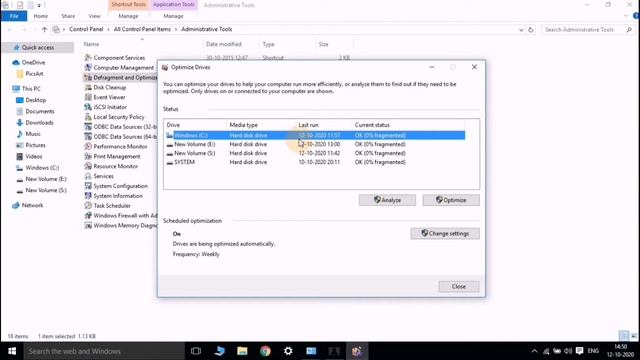The image size is (640, 360).
Task: Open Settings gear on taskbar
Action: 288,351
